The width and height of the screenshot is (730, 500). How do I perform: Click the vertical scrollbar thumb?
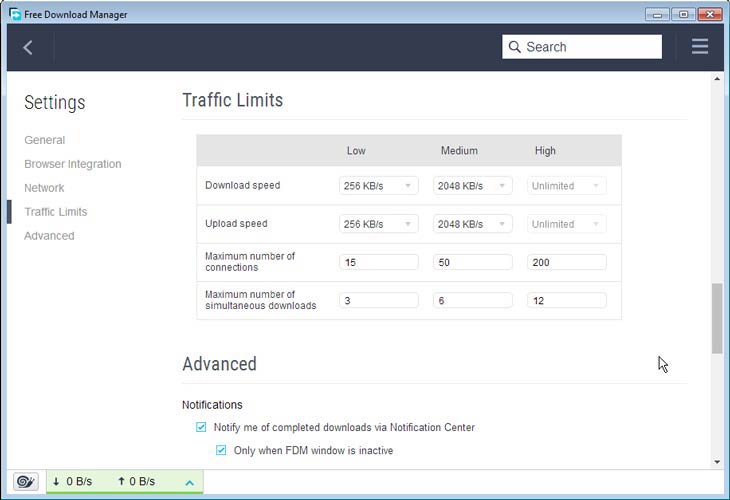(x=717, y=318)
